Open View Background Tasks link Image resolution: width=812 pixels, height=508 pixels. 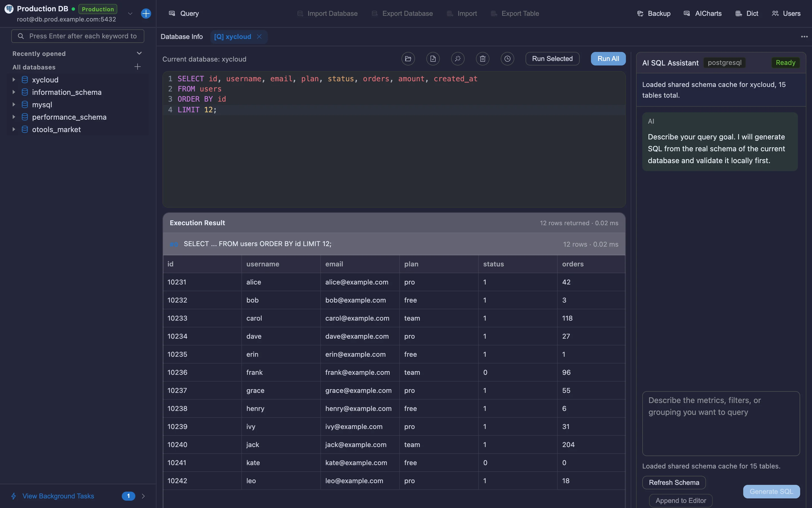58,496
